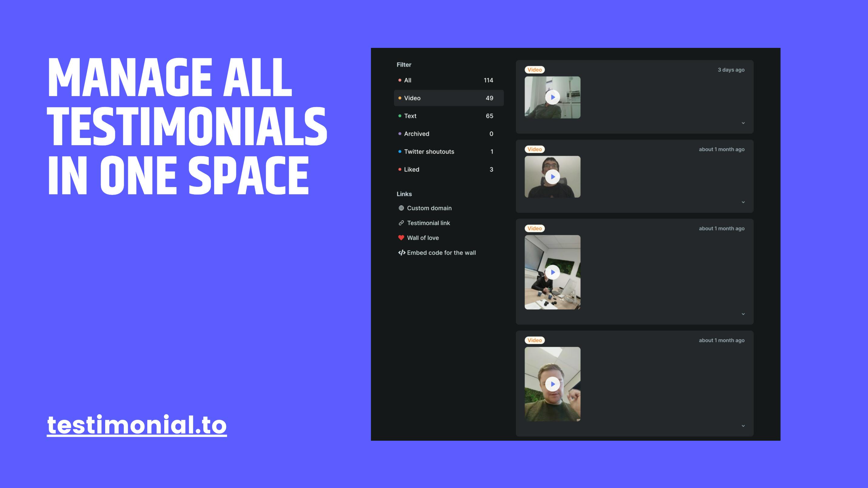Click the Video badge above the green sweater video
The height and width of the screenshot is (488, 868).
tap(535, 340)
